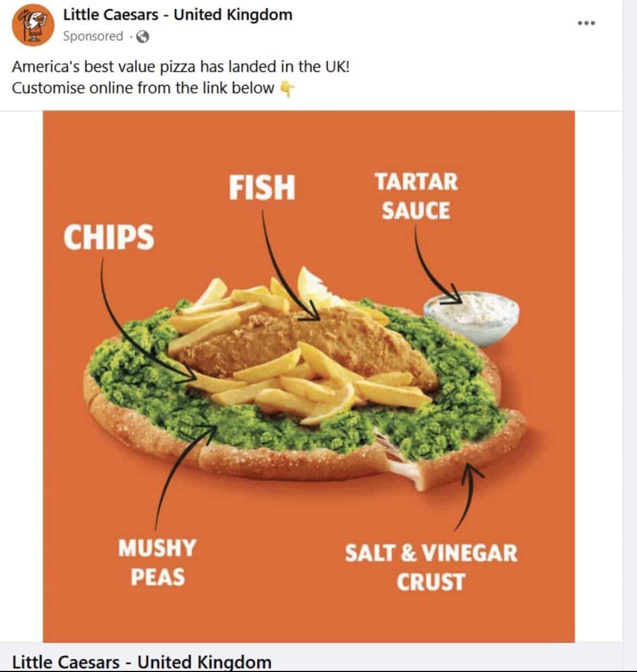The width and height of the screenshot is (637, 672).
Task: Click the tartar sauce dipping bowl in the image
Action: click(x=471, y=316)
